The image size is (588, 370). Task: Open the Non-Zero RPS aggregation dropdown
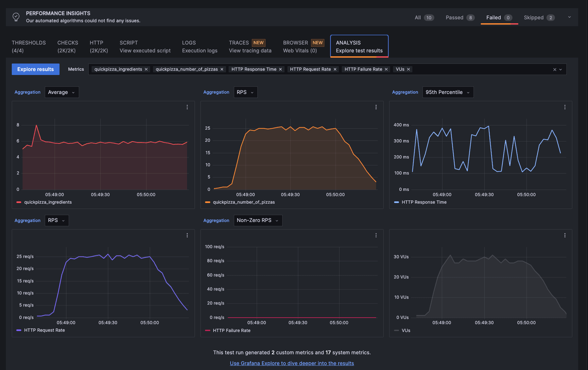(258, 220)
